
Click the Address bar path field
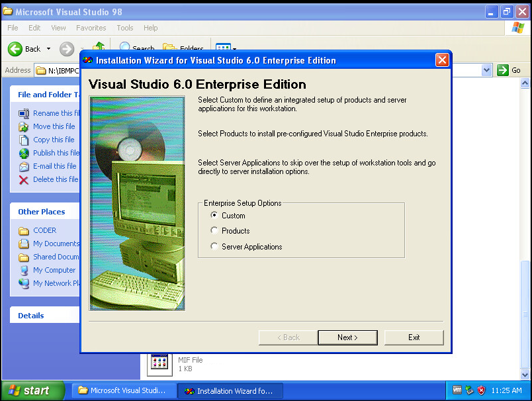58,71
